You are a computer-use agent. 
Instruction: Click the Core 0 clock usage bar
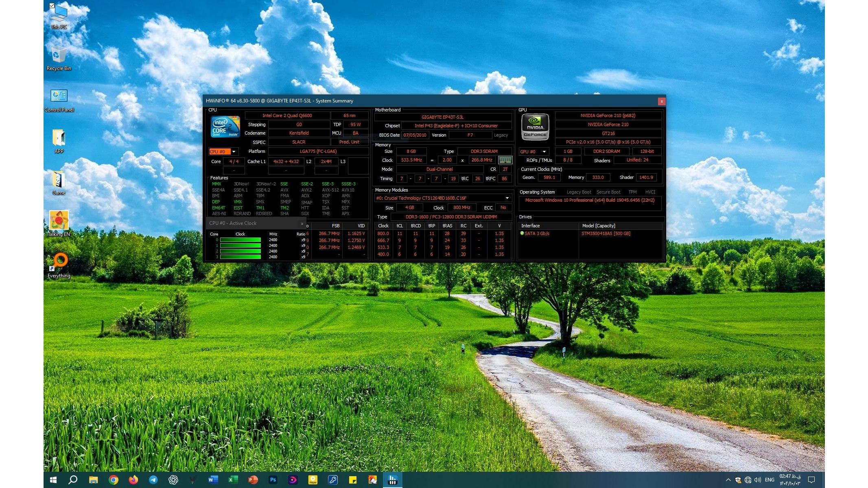click(241, 240)
